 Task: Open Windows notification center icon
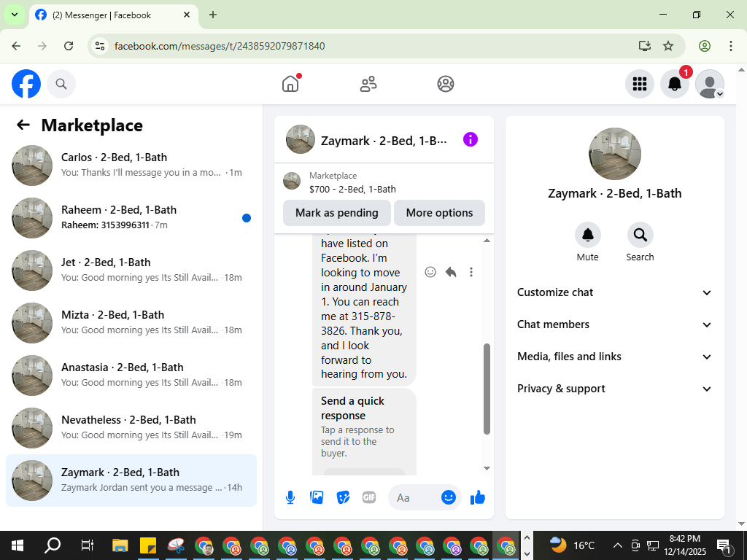pos(724,545)
